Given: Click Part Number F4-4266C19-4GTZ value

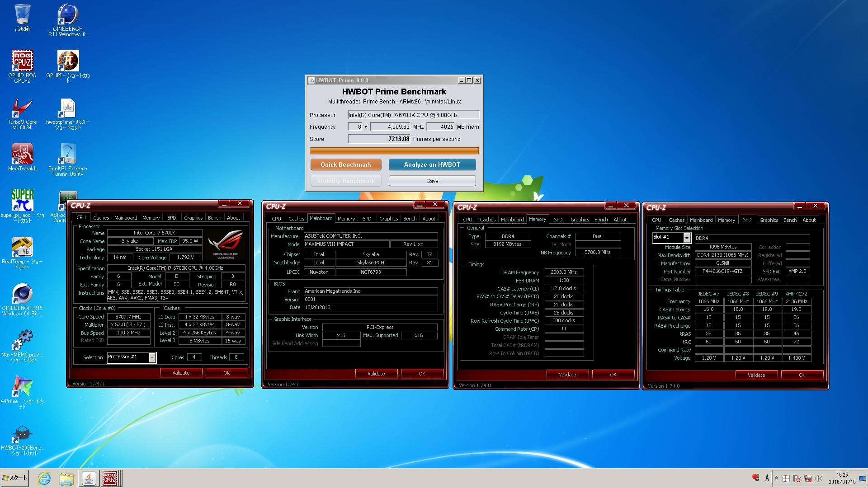Looking at the screenshot, I should point(722,271).
